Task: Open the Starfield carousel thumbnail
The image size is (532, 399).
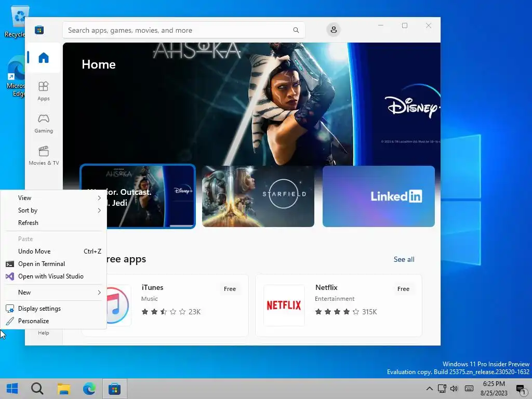Action: click(258, 196)
